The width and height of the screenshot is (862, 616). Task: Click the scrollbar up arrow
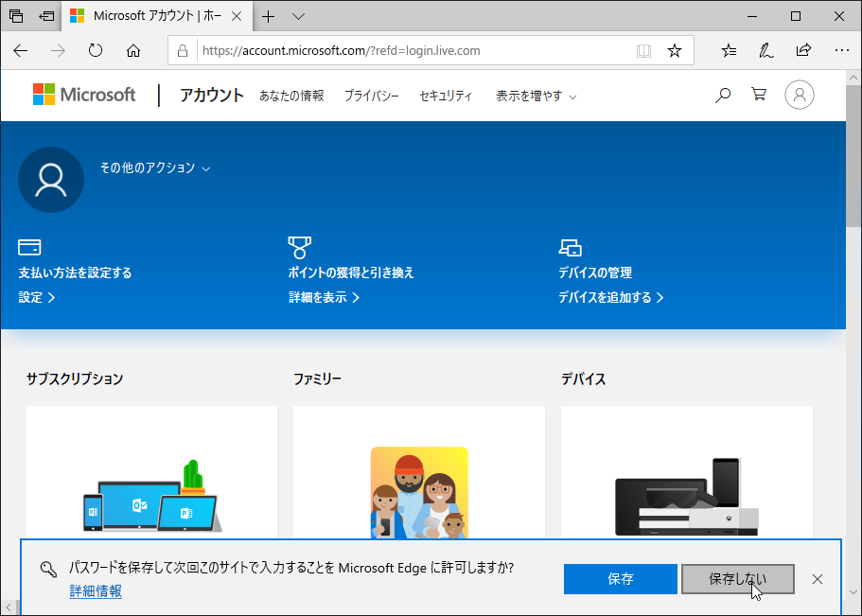click(x=853, y=78)
